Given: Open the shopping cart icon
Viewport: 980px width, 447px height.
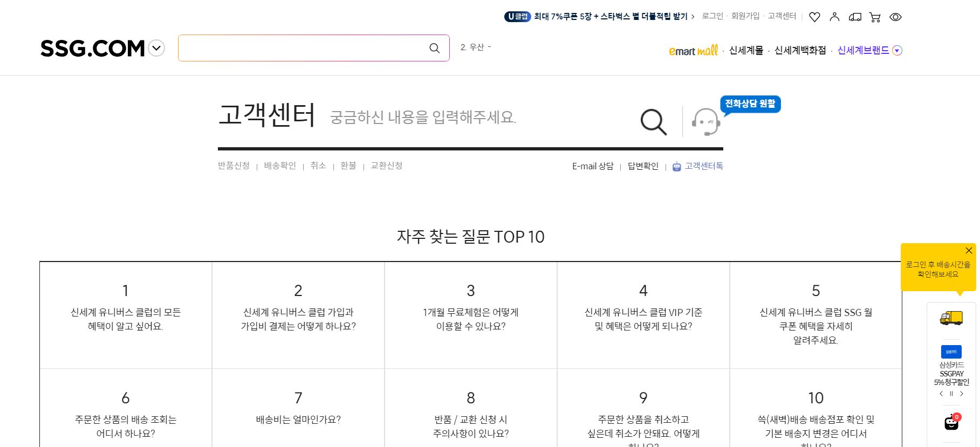Looking at the screenshot, I should coord(875,17).
